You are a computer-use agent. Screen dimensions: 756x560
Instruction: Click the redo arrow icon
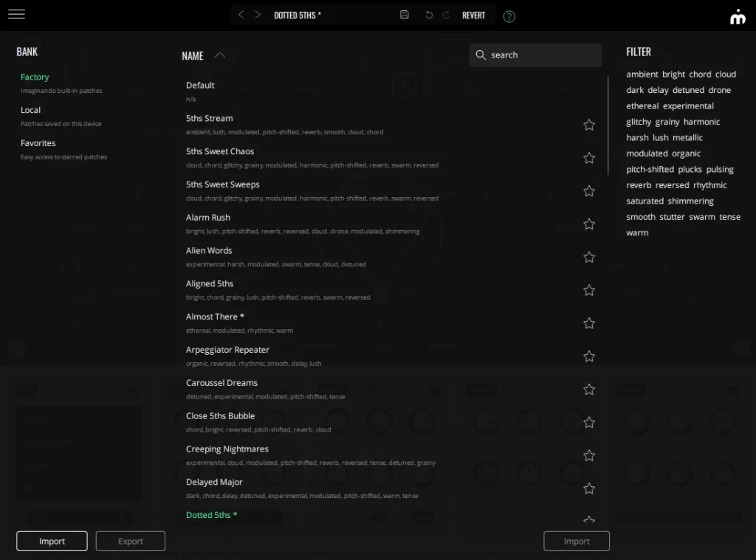coord(446,15)
